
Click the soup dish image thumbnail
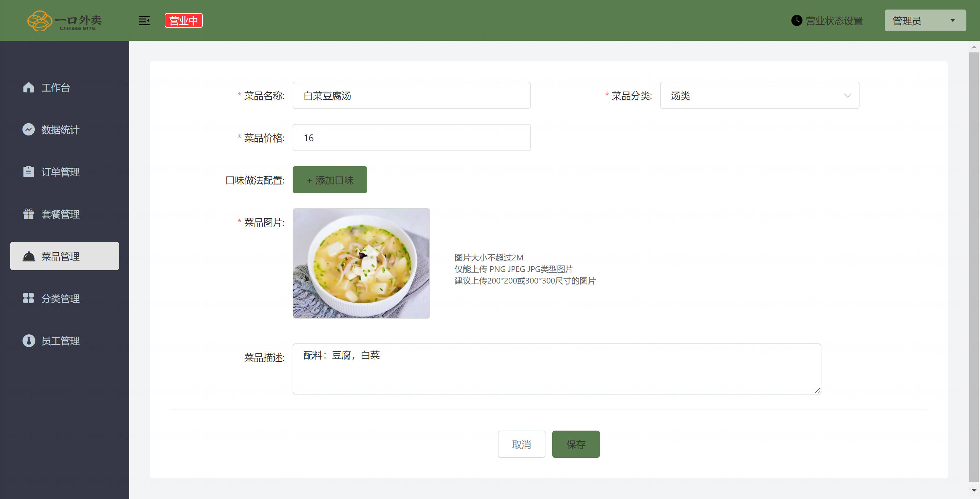tap(361, 263)
